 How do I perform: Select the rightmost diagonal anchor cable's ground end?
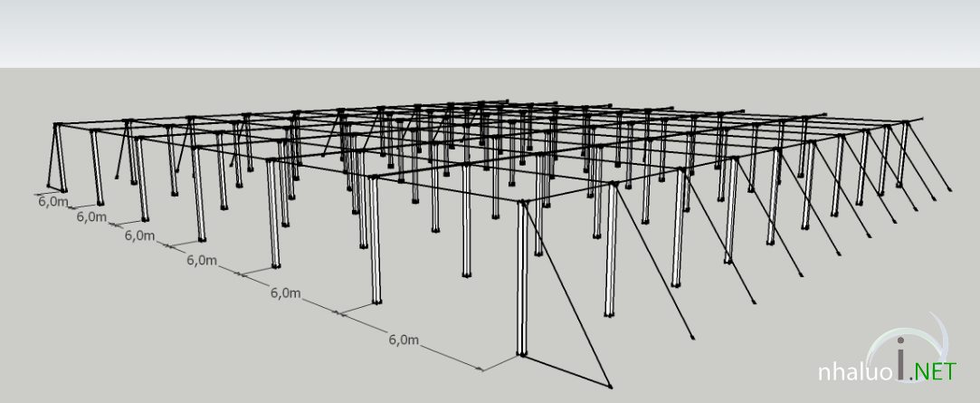click(949, 189)
